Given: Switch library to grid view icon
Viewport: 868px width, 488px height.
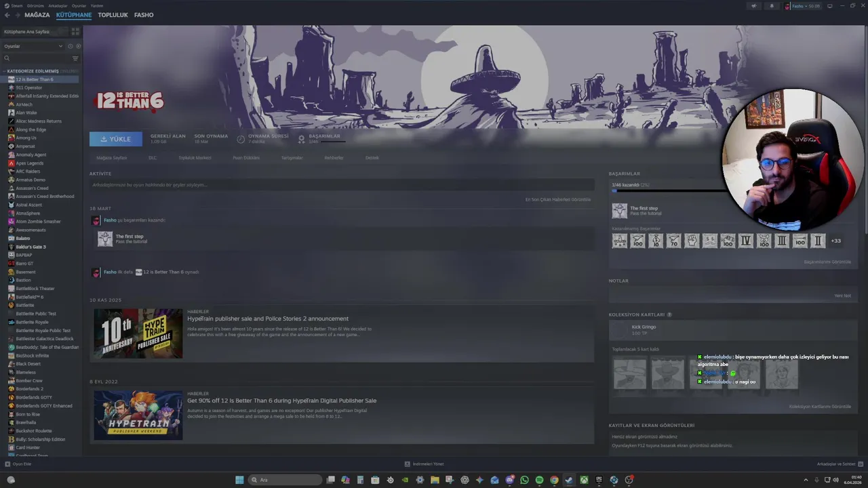Looking at the screenshot, I should click(75, 31).
